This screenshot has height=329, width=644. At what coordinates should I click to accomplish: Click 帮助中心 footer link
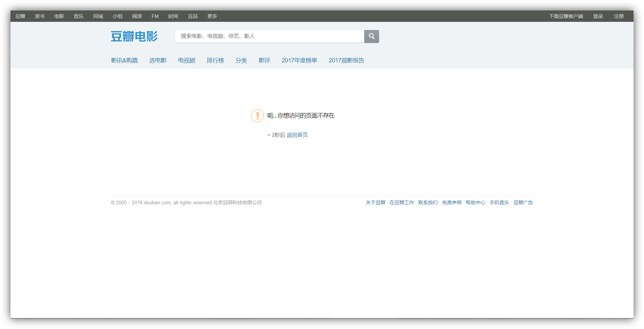[476, 203]
